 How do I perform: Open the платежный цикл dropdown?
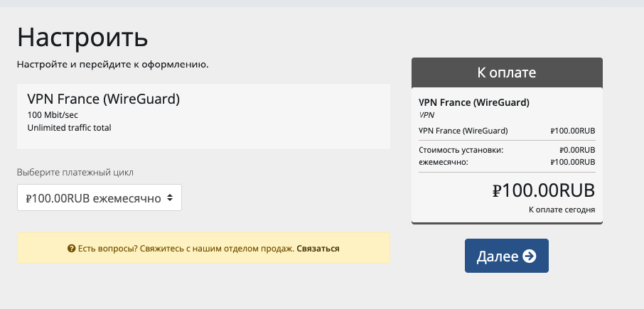[100, 197]
